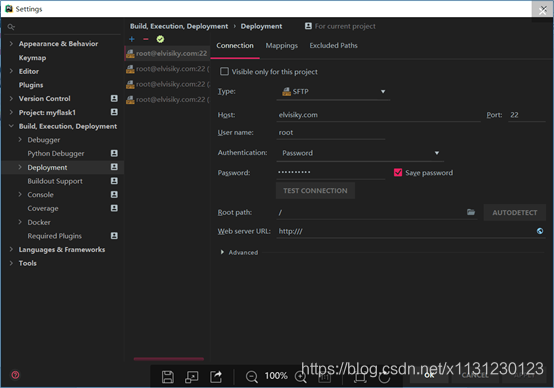The height and width of the screenshot is (388, 554).
Task: Click 'Build, Execution, Deployment' breadcrumb
Action: pyautogui.click(x=179, y=26)
